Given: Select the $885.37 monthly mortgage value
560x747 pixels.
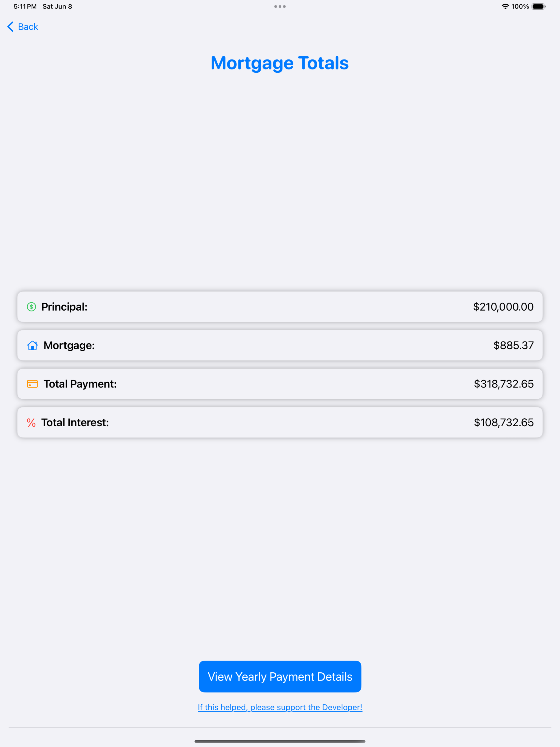Looking at the screenshot, I should 514,345.
